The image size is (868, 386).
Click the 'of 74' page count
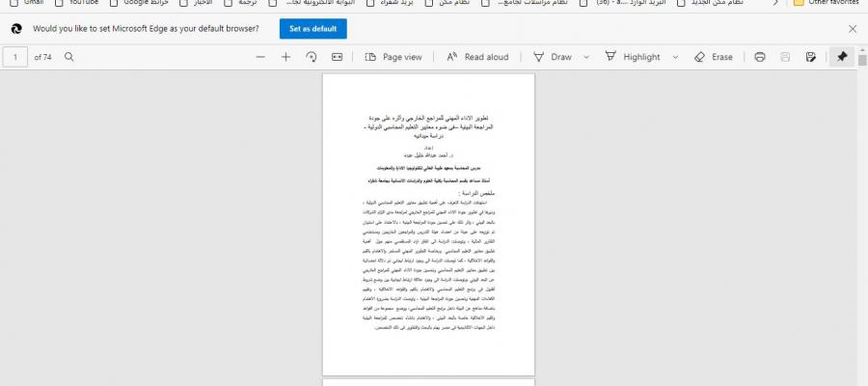[42, 57]
